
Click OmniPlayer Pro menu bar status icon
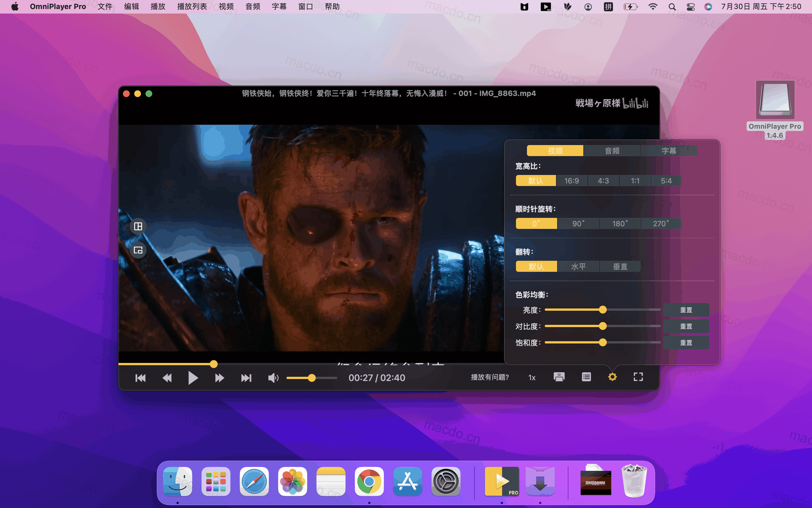pos(546,7)
